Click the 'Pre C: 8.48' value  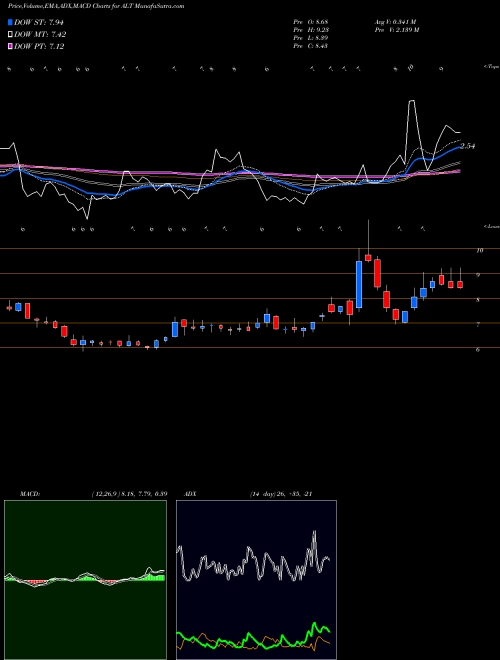point(310,46)
